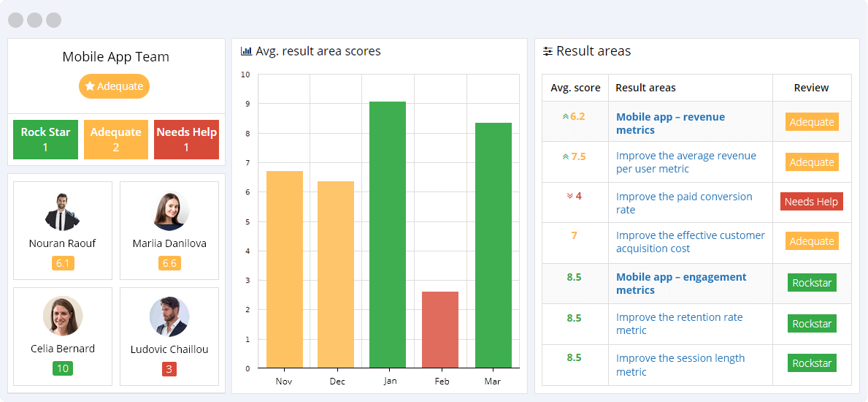Click Ludovic Chaillou's avatar
This screenshot has width=868, height=402.
pyautogui.click(x=169, y=316)
